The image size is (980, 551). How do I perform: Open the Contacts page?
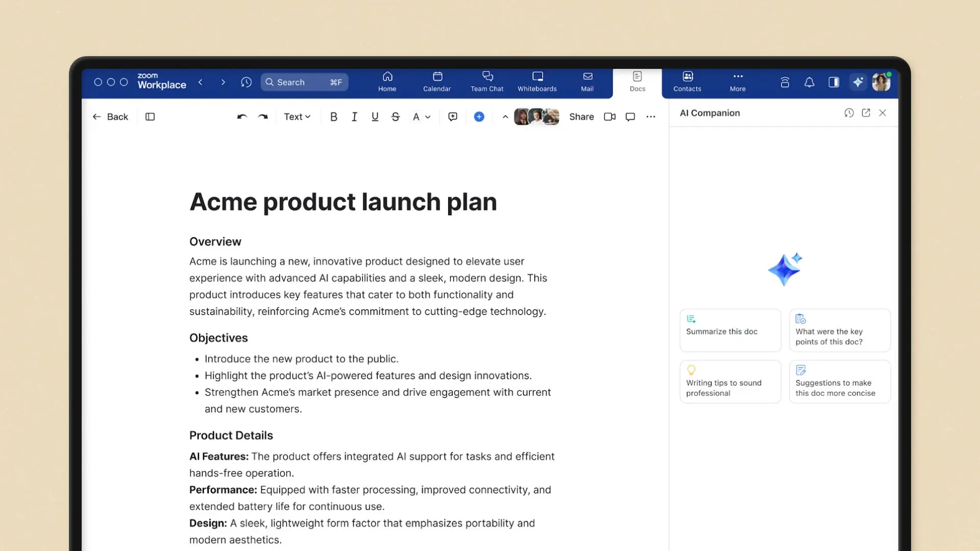click(687, 82)
